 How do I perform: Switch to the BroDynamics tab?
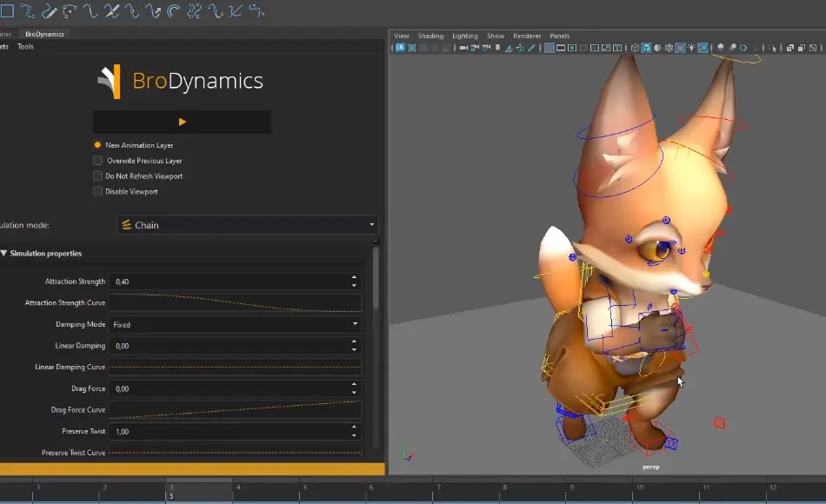point(44,34)
